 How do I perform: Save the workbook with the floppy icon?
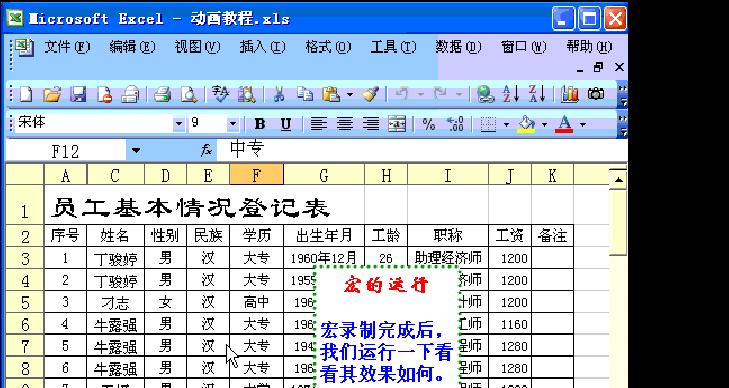[78, 95]
